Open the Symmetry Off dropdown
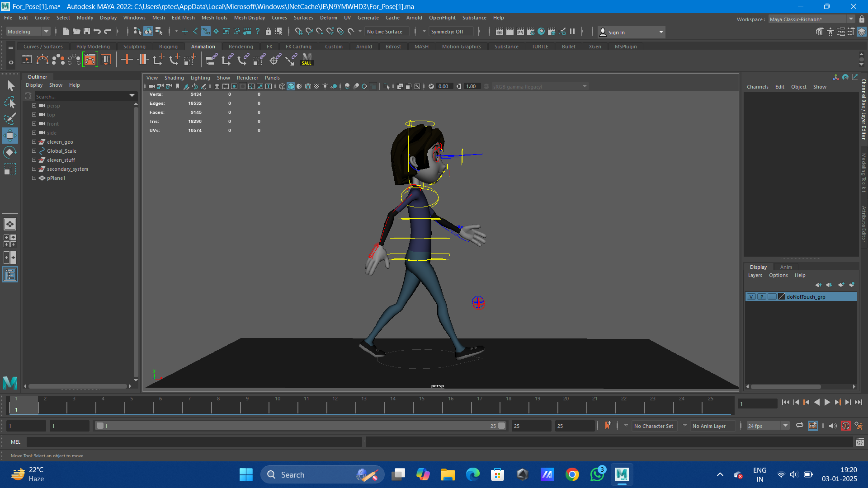 pos(451,32)
